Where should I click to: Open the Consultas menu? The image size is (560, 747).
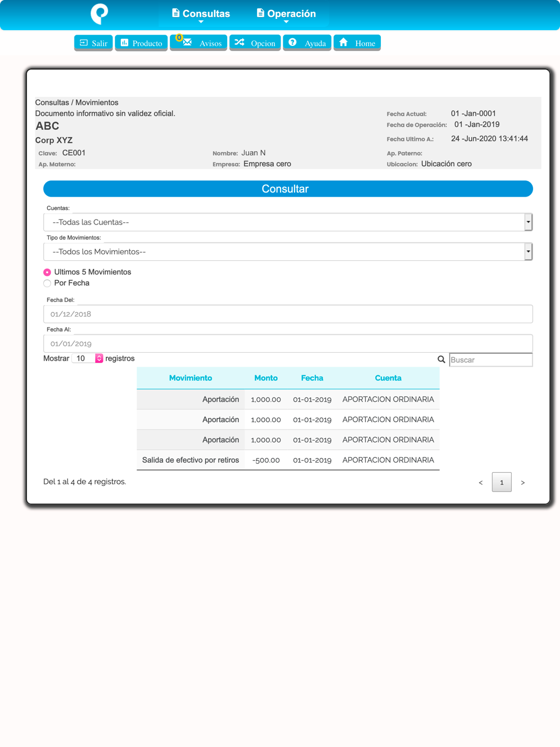pyautogui.click(x=201, y=14)
